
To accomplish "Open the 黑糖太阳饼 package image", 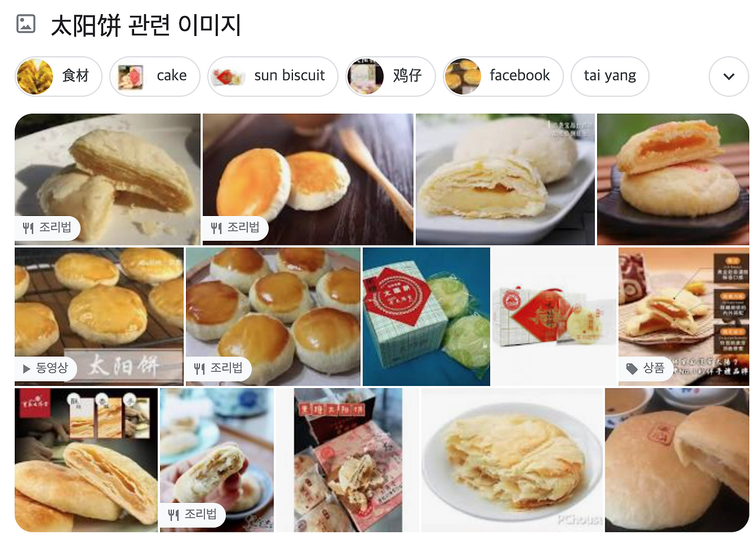I will pyautogui.click(x=348, y=460).
